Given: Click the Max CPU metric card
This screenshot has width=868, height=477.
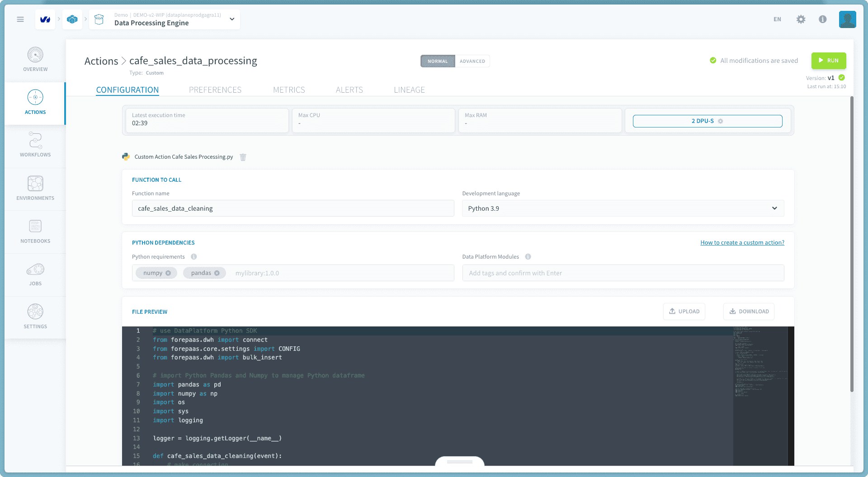Looking at the screenshot, I should (373, 120).
